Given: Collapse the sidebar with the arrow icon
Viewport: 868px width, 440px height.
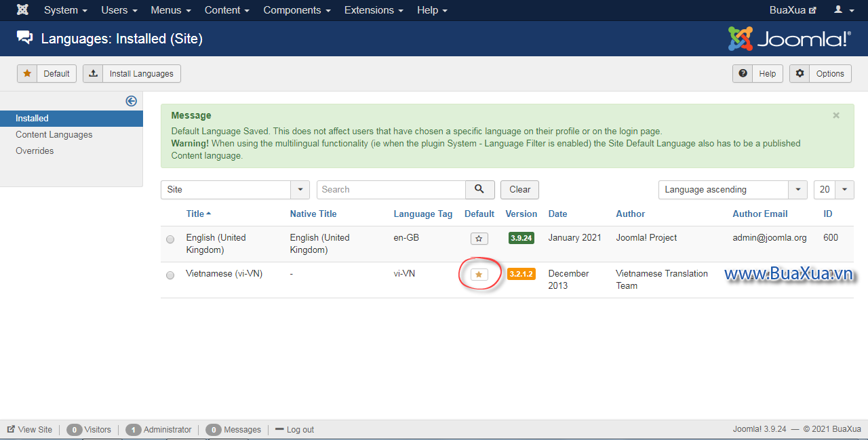Looking at the screenshot, I should click(132, 101).
